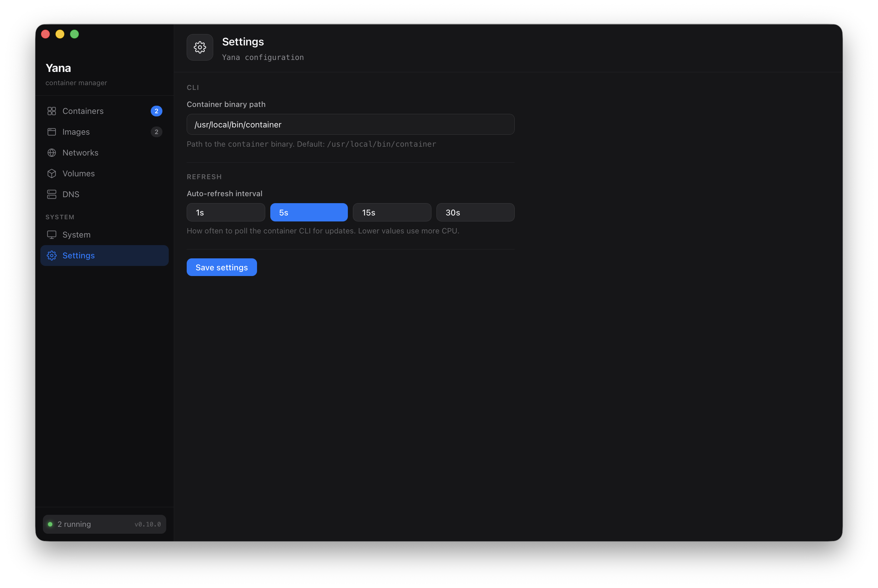Image resolution: width=878 pixels, height=588 pixels.
Task: Click the System monitor icon
Action: (x=52, y=234)
